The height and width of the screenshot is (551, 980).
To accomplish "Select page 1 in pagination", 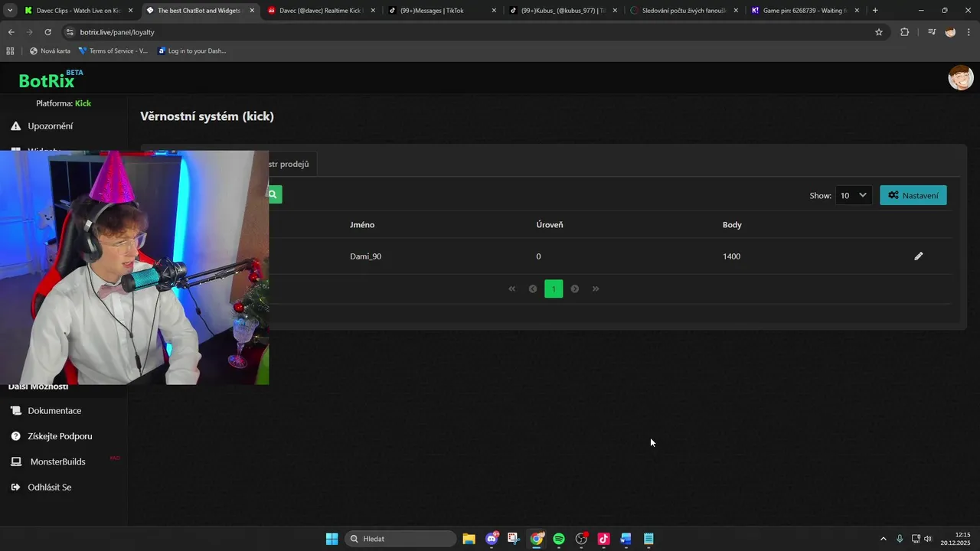I will 554,289.
